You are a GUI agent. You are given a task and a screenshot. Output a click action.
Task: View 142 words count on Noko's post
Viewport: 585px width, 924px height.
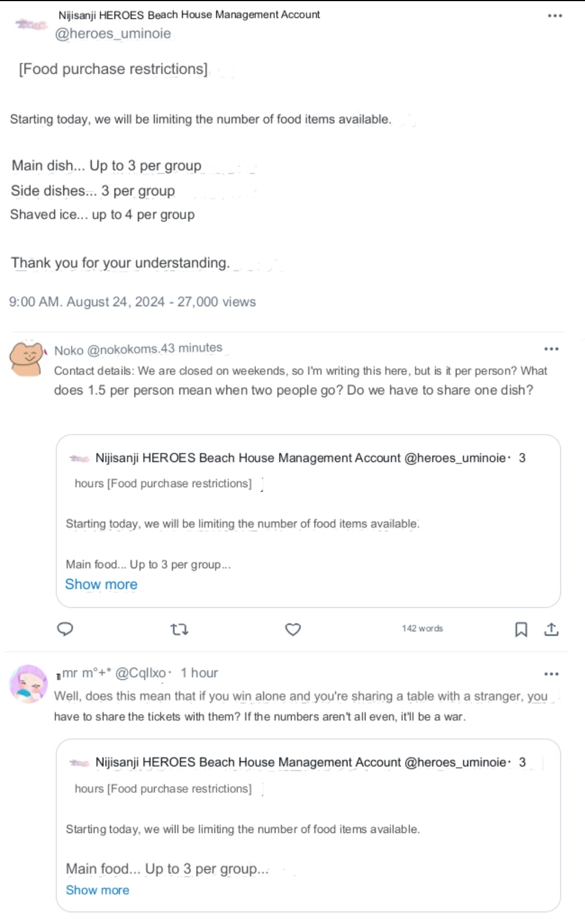coord(422,628)
